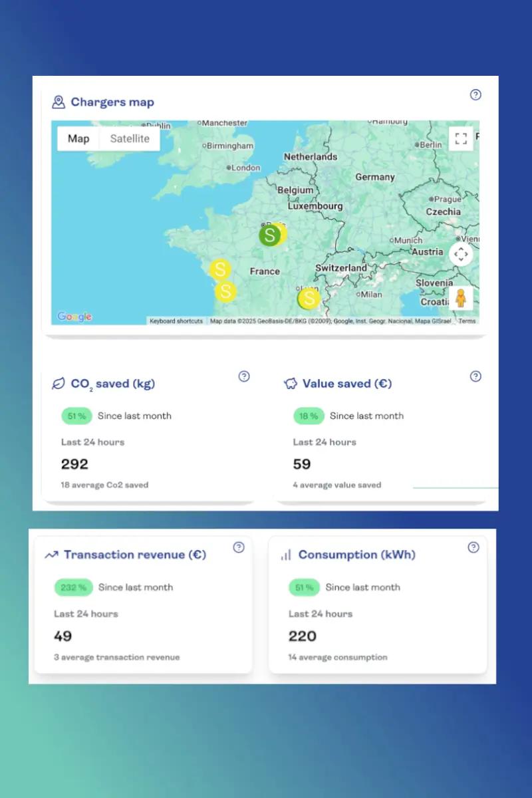This screenshot has height=798, width=532.
Task: Click the lower yellow charger marker near Bordeaux
Action: [x=226, y=291]
